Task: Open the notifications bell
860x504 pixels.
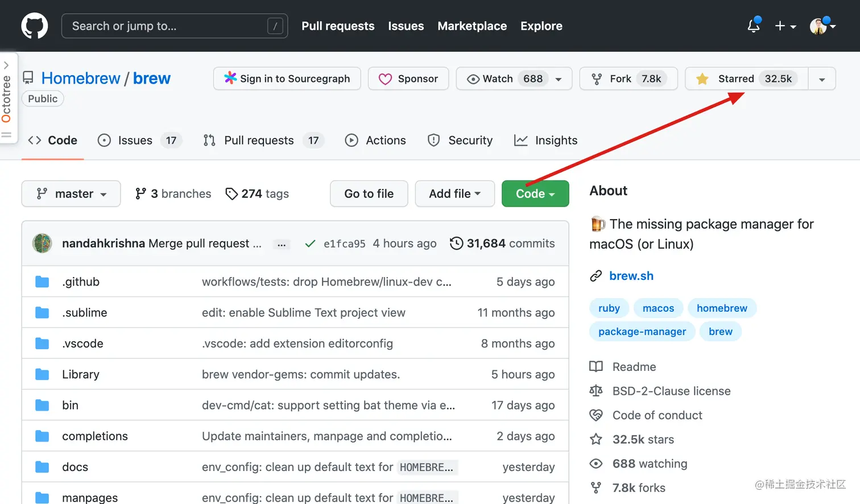Action: (754, 25)
